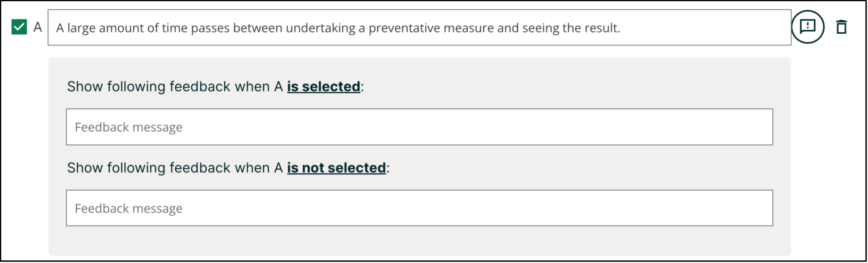This screenshot has height=263, width=868.
Task: Click "Show following feedback when A" second heading
Action: (x=175, y=168)
